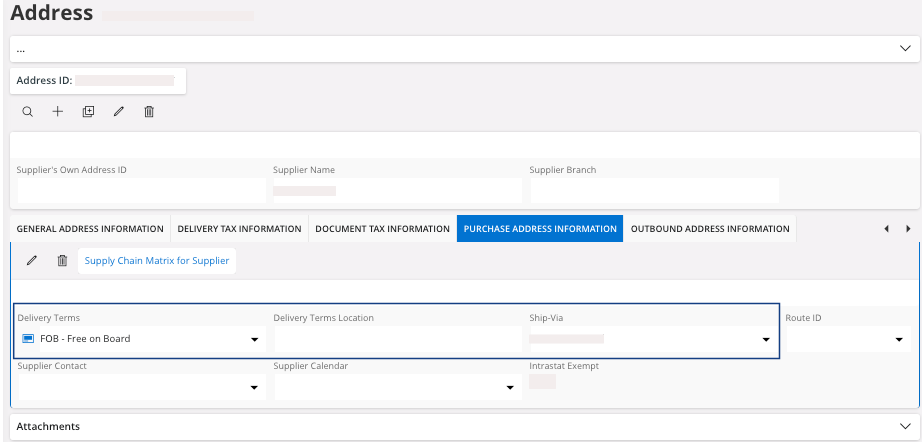Expand the Supplier Calendar dropdown
This screenshot has width=924, height=442.
[x=510, y=387]
